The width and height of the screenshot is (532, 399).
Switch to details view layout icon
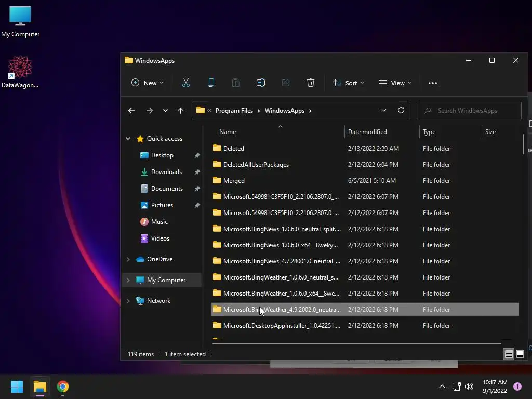click(509, 354)
